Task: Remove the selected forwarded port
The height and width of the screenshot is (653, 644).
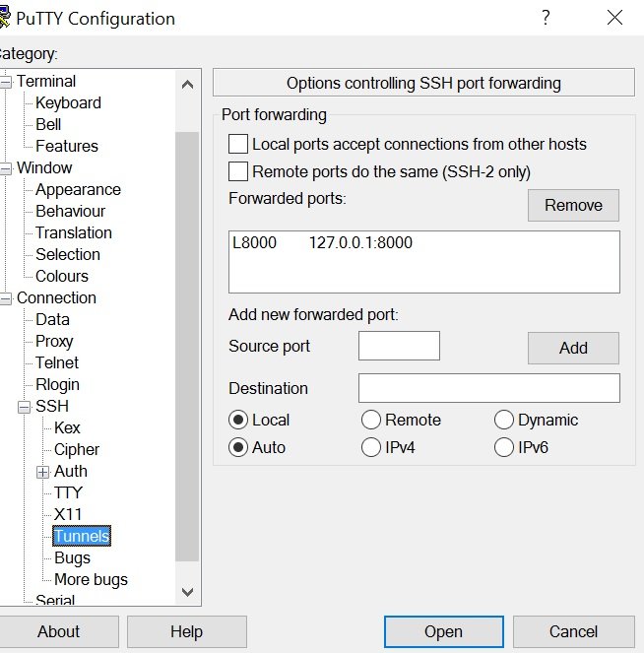Action: tap(573, 205)
